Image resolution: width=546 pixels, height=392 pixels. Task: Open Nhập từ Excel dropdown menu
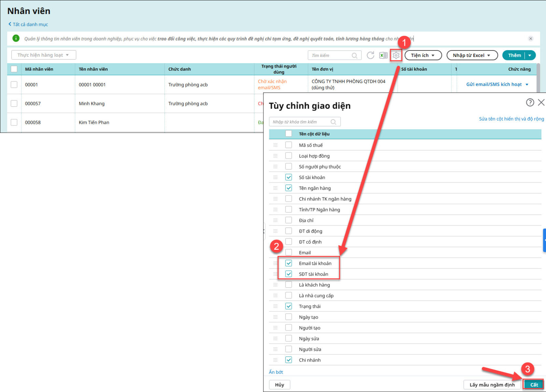472,55
